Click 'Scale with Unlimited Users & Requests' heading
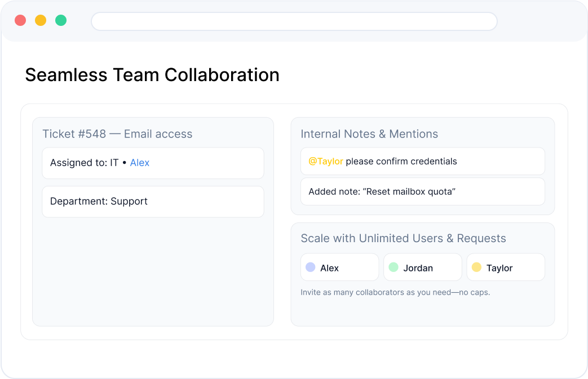Screen dimensions: 588x379 point(404,238)
